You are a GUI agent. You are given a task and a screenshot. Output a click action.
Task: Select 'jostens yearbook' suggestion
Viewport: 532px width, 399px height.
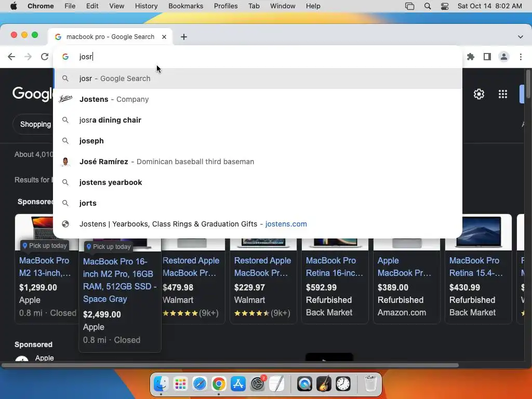[x=258, y=182]
